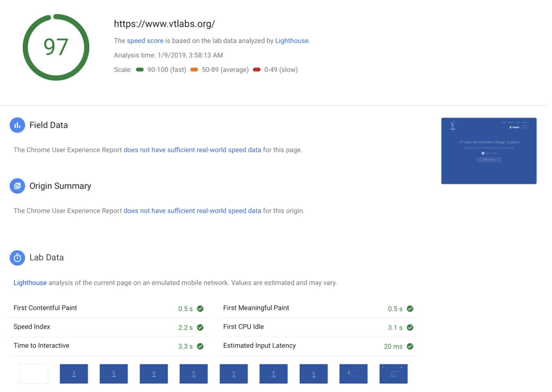The image size is (552, 392).
Task: Open the speed score link
Action: click(x=145, y=41)
